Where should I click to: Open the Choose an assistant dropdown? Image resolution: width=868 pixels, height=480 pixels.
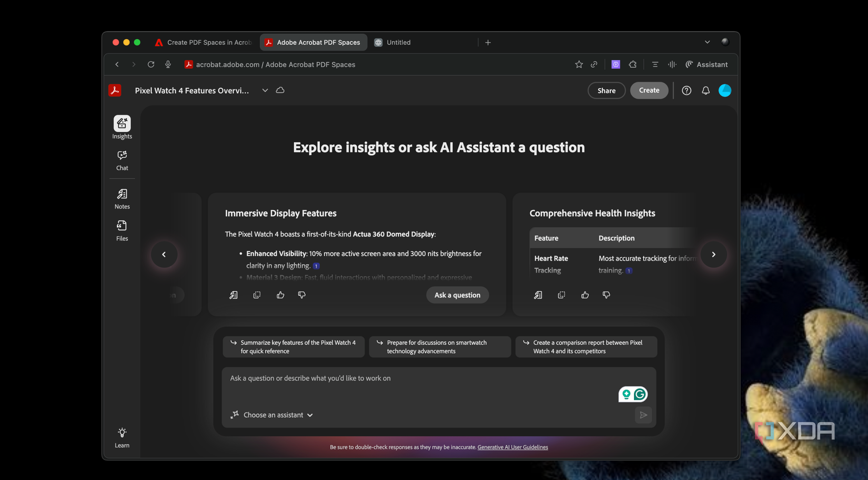[272, 415]
